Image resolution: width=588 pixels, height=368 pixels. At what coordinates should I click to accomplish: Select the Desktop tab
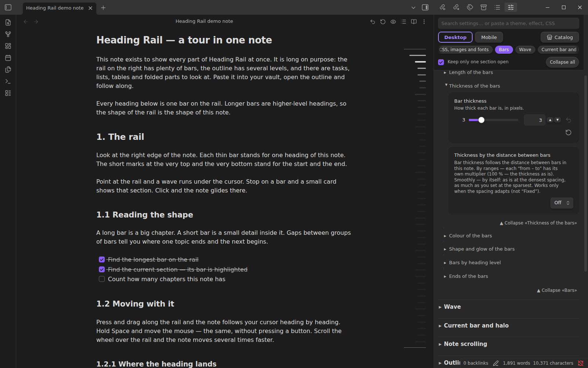click(455, 37)
